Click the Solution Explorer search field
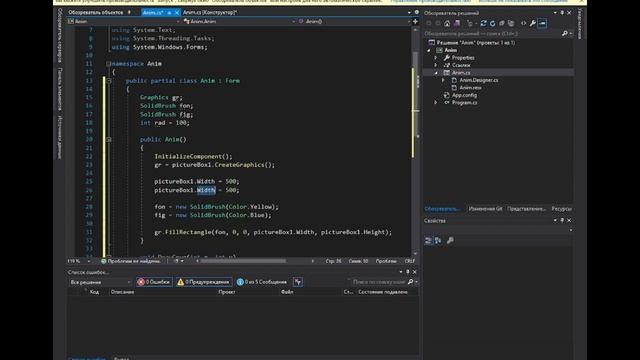640x360 pixels. pyautogui.click(x=492, y=33)
